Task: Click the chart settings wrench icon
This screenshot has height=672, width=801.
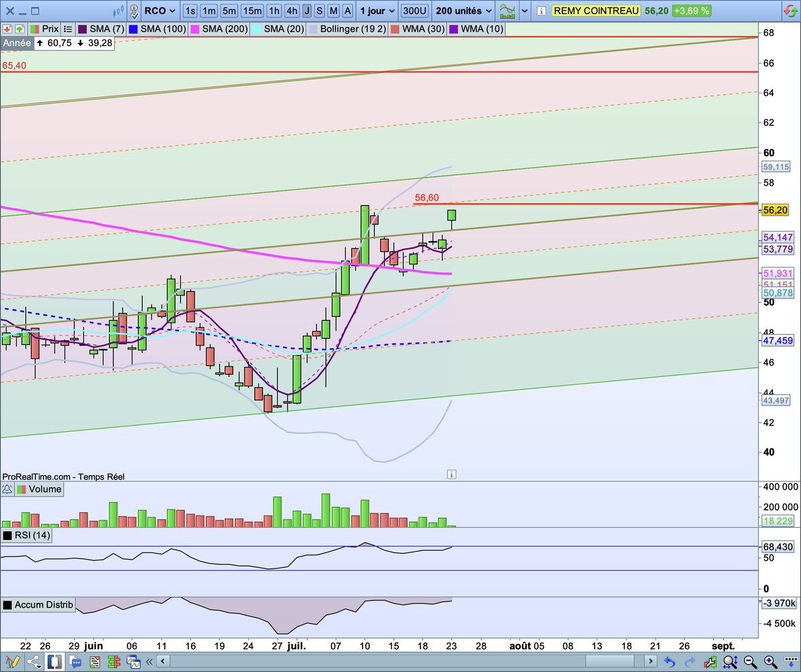Action: pos(710,662)
